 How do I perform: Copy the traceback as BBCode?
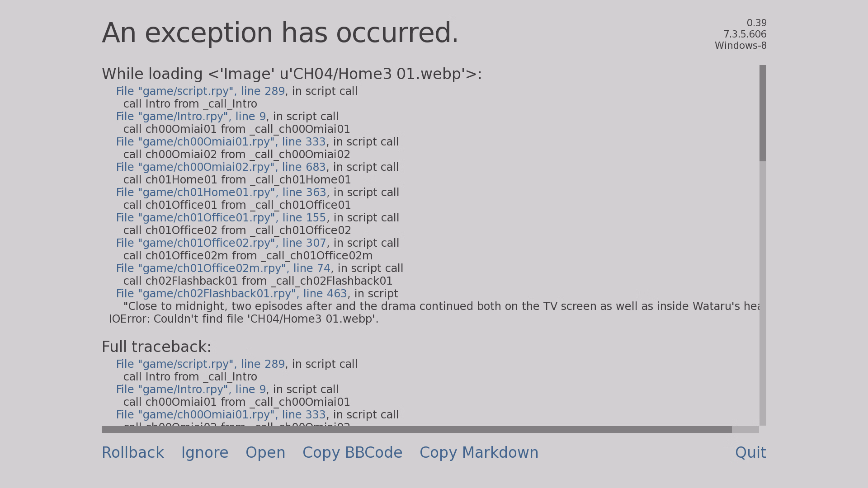pyautogui.click(x=352, y=453)
